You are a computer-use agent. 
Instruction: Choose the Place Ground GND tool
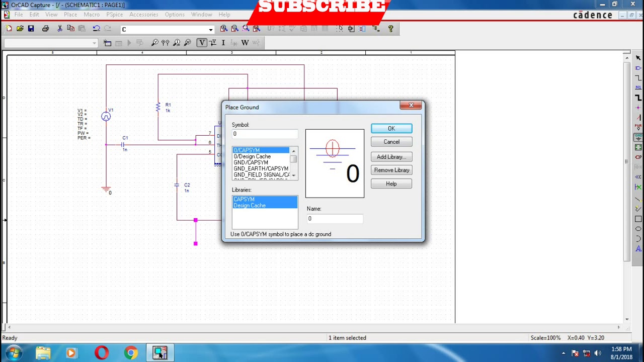point(638,137)
